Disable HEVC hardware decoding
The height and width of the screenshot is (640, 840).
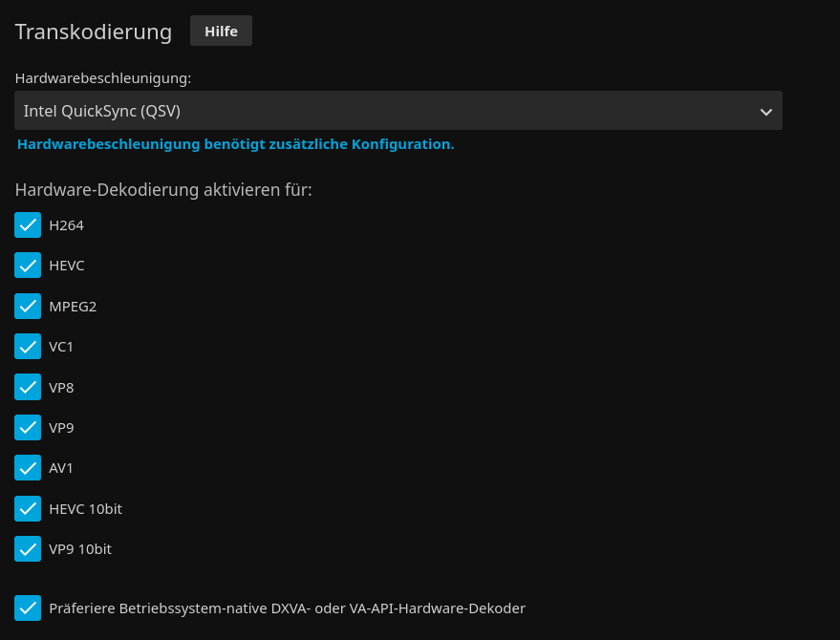point(28,265)
